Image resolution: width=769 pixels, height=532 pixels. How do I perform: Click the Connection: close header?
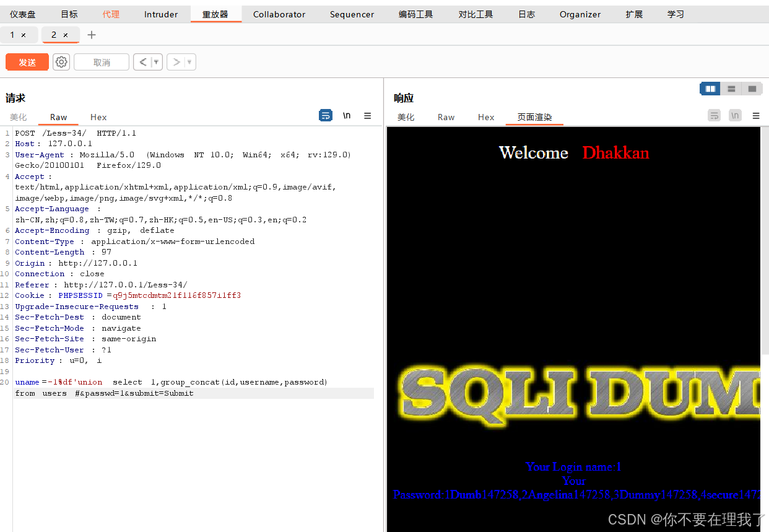59,274
